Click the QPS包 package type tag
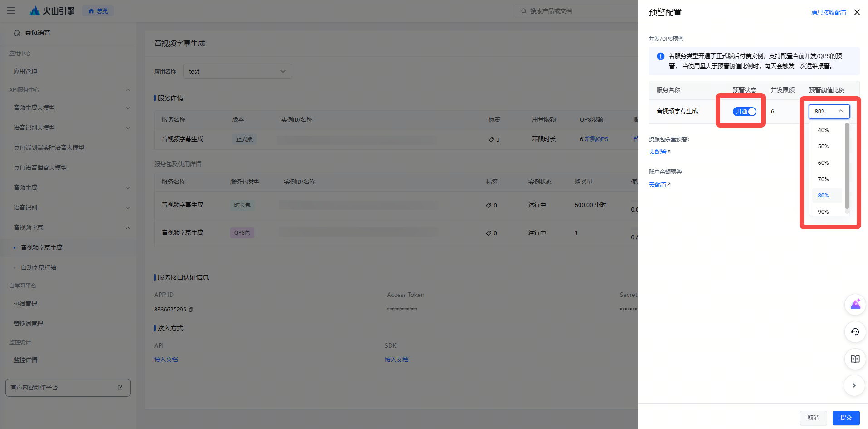The image size is (868, 429). pyautogui.click(x=242, y=233)
